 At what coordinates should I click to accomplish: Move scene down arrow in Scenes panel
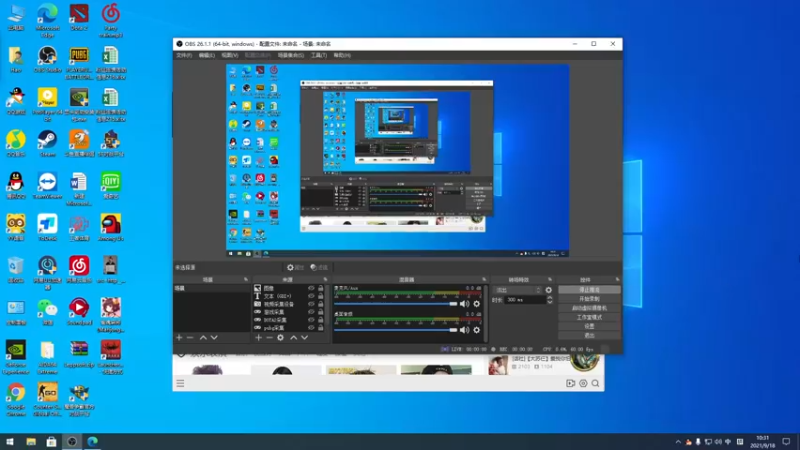click(x=214, y=338)
